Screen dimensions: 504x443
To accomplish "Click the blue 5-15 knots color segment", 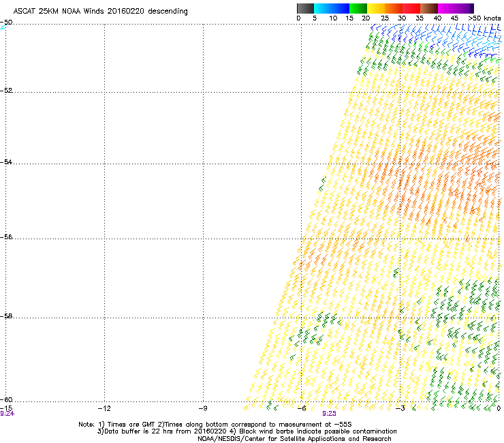I will (332, 8).
